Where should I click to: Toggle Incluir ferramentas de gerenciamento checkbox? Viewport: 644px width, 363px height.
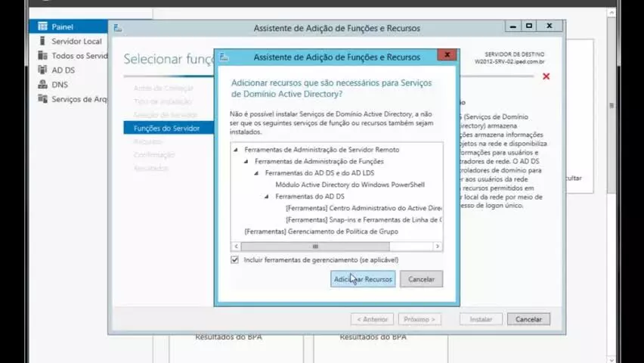coord(234,260)
